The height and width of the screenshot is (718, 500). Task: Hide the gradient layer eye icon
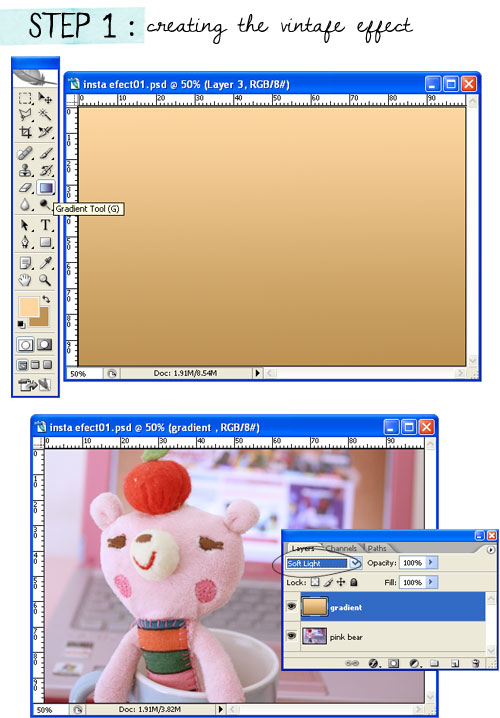291,606
